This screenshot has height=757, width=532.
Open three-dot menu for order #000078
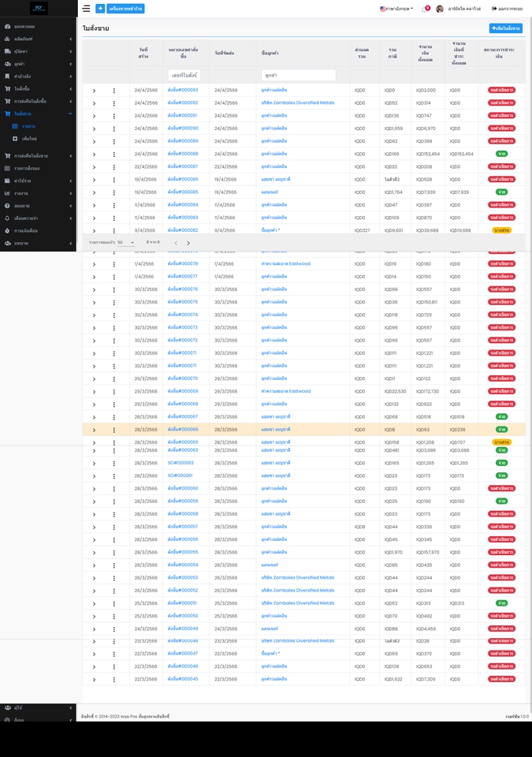click(114, 264)
